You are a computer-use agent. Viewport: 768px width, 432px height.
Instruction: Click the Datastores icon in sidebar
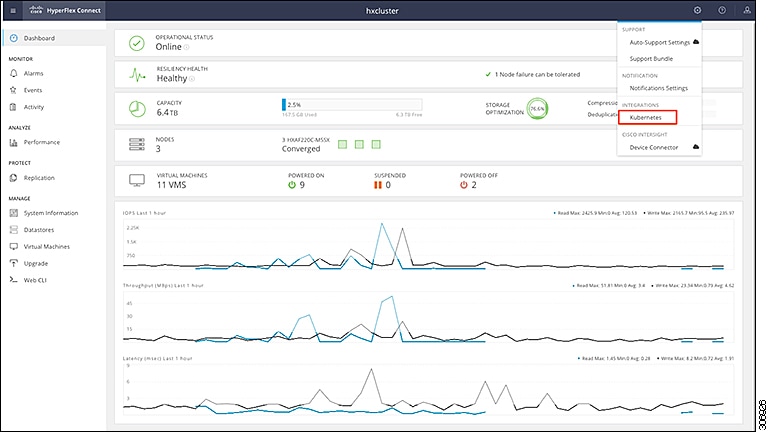click(13, 229)
